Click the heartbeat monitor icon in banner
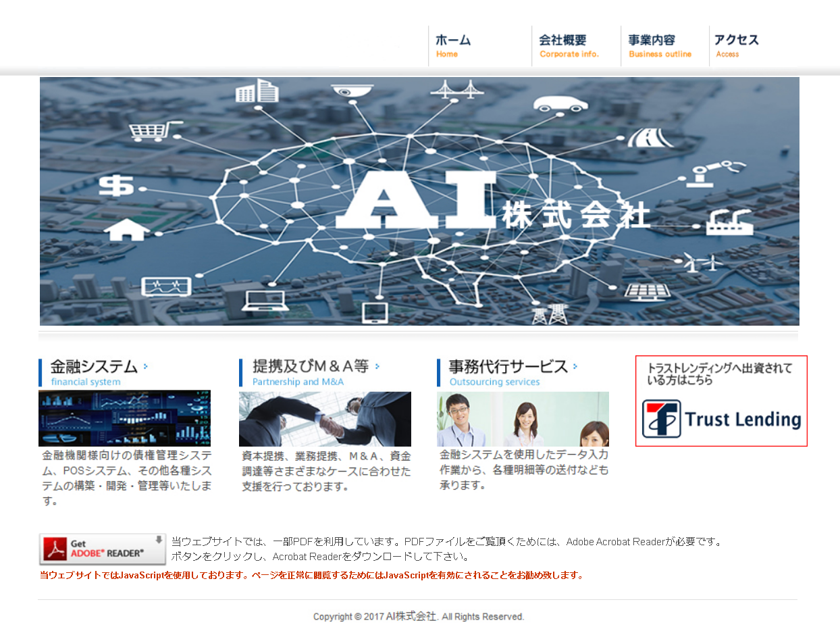Screen dimensions: 840x627 coord(166,286)
